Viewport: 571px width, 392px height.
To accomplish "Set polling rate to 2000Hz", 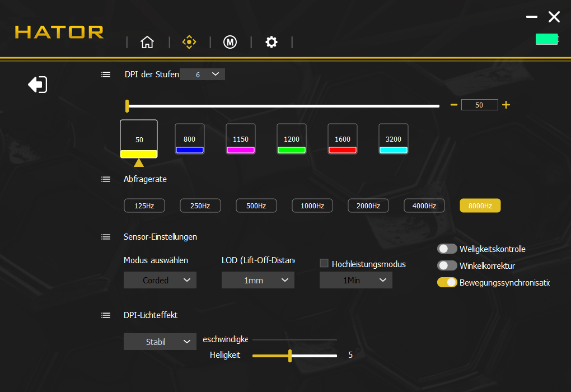I will tap(368, 206).
